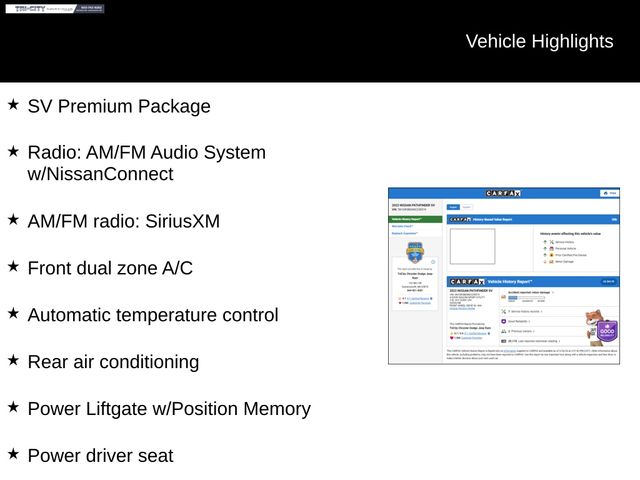Click the CARFAX fox mascot Good Value badge
Screen dimensions: 640x480
[605, 326]
